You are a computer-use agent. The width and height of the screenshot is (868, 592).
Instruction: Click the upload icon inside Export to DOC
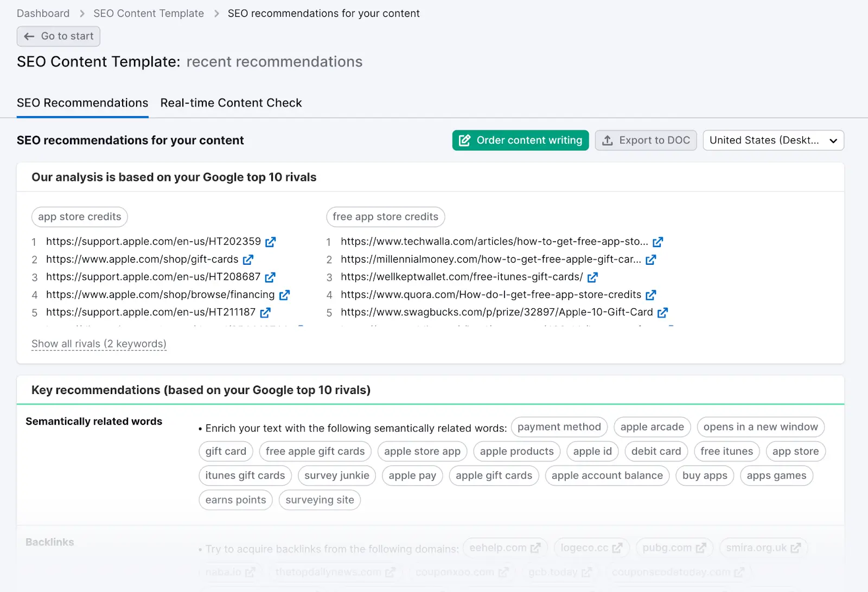pyautogui.click(x=608, y=140)
